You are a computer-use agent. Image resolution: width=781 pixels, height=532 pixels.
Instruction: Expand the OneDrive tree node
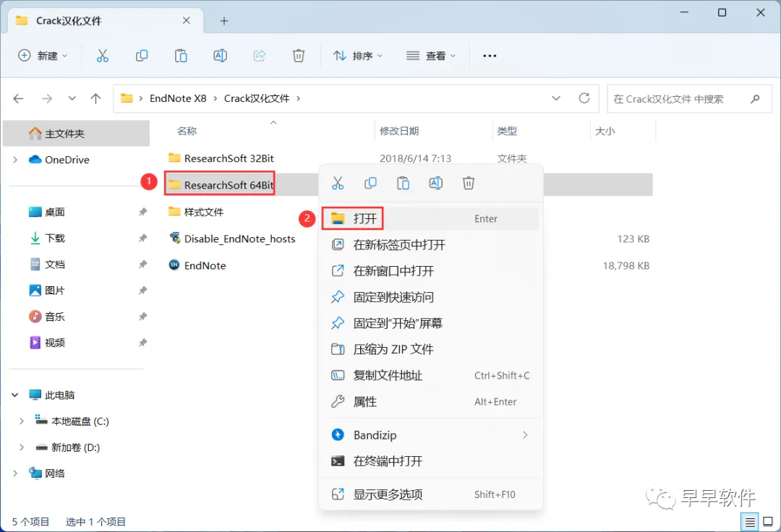pyautogui.click(x=15, y=160)
